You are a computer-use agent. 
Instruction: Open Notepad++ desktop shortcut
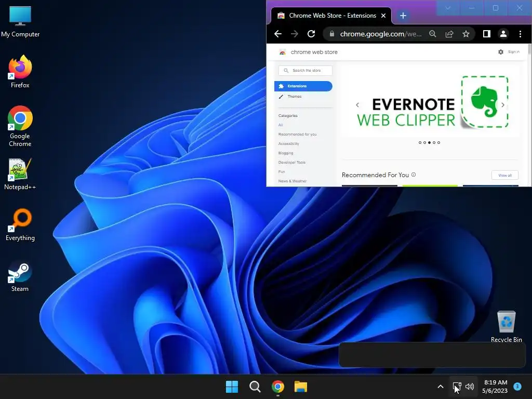[x=20, y=174]
